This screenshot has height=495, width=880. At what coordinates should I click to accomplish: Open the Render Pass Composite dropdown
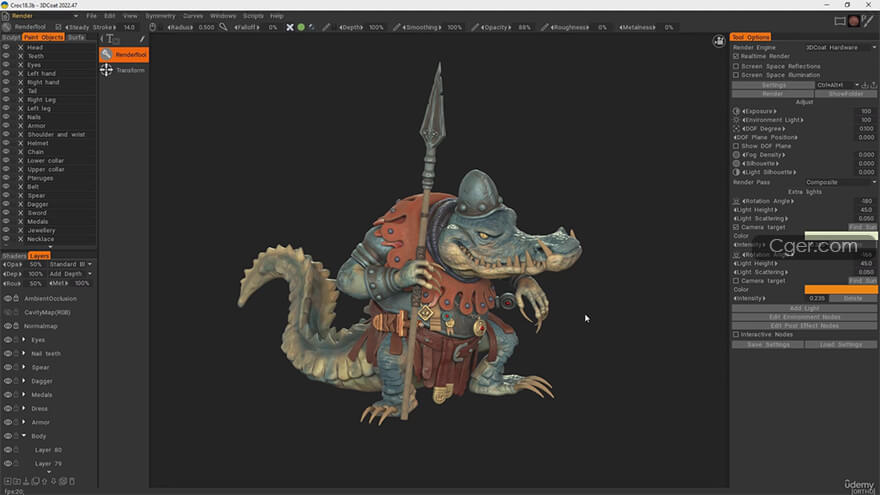coord(840,182)
